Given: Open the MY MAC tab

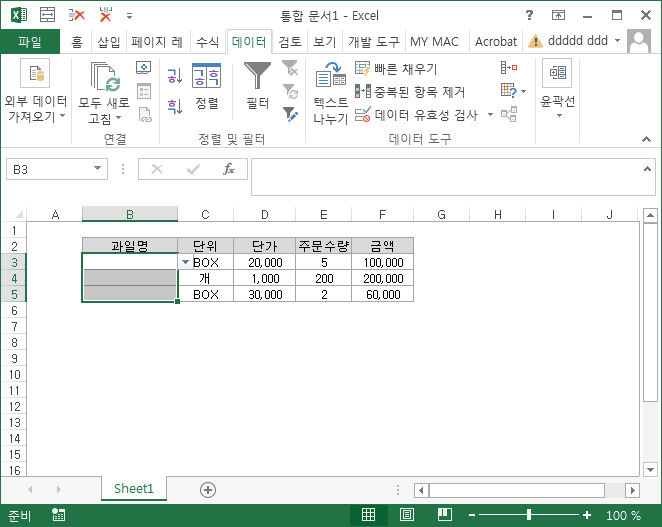Looking at the screenshot, I should [x=434, y=42].
